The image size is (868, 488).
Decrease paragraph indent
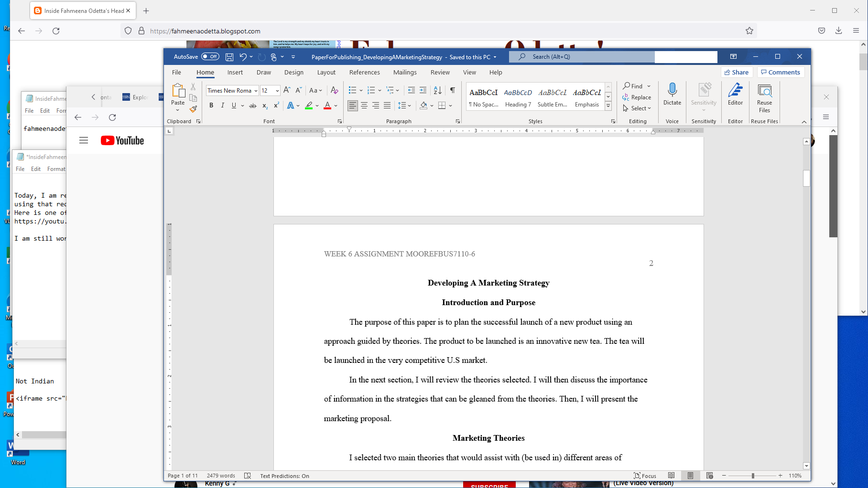pyautogui.click(x=412, y=90)
